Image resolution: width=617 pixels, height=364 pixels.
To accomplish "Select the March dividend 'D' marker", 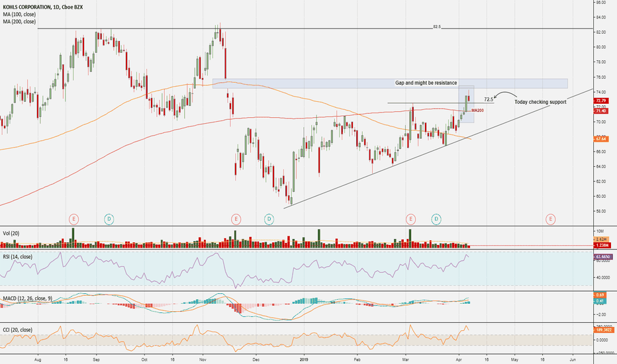I will click(x=436, y=219).
